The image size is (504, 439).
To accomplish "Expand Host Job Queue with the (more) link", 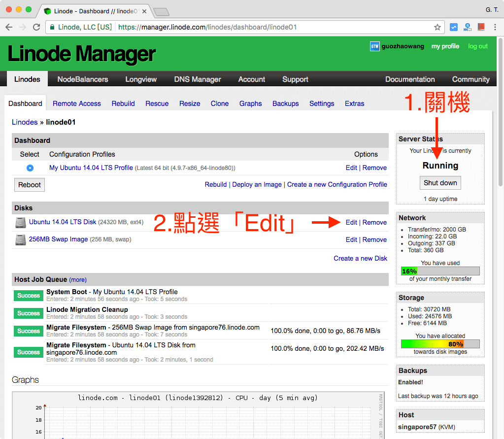I will click(77, 279).
